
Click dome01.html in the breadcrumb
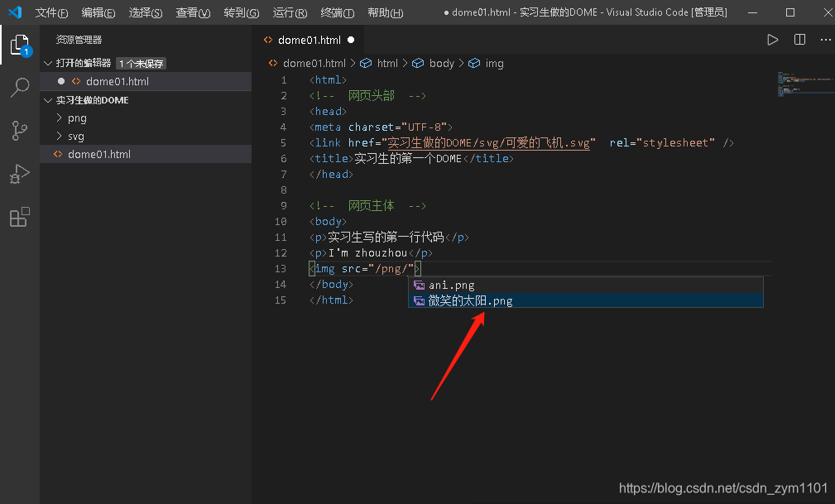pos(314,64)
